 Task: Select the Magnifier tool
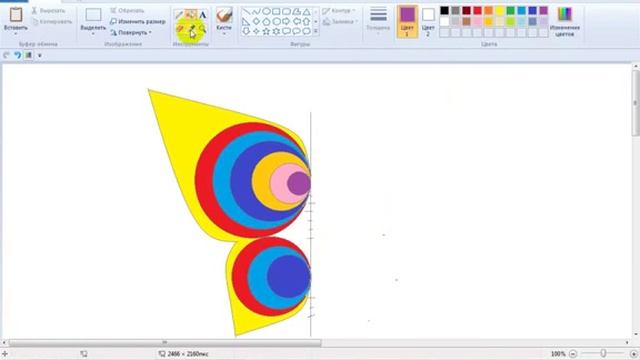(202, 29)
